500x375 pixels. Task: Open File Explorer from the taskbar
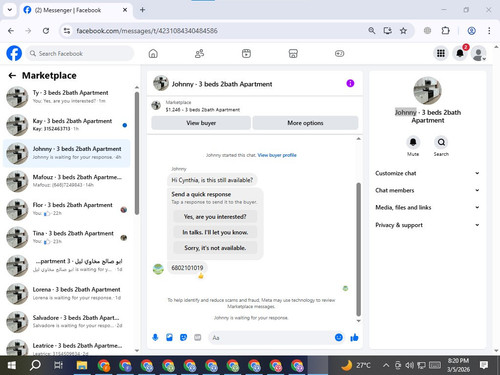82,365
